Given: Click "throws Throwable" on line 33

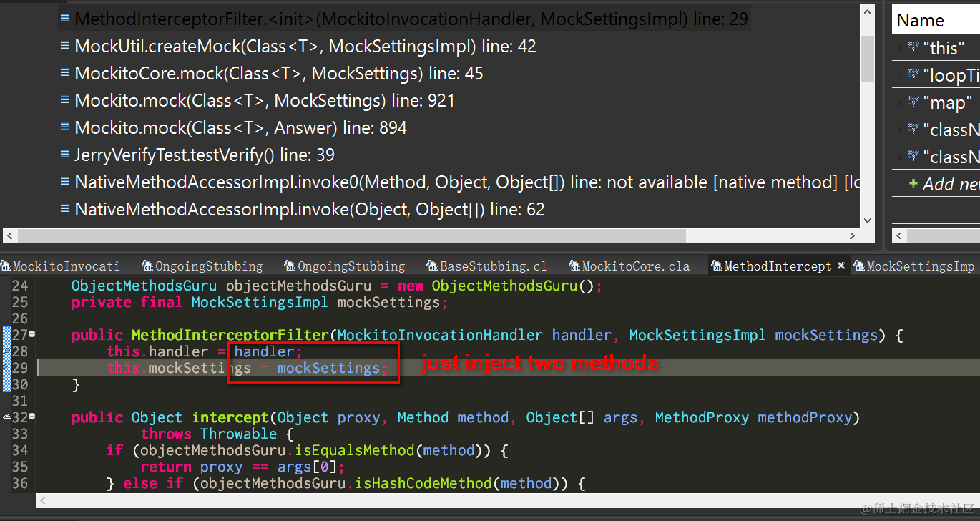Looking at the screenshot, I should click(x=208, y=434).
